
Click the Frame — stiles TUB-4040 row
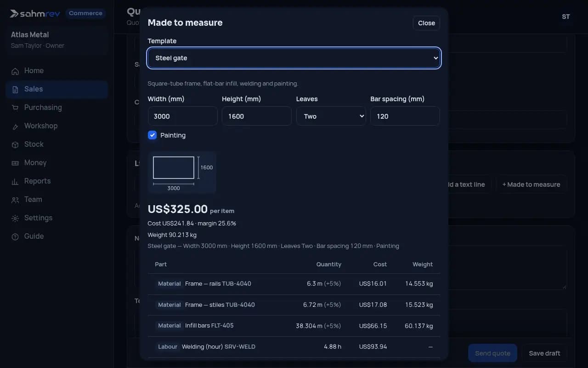[294, 305]
